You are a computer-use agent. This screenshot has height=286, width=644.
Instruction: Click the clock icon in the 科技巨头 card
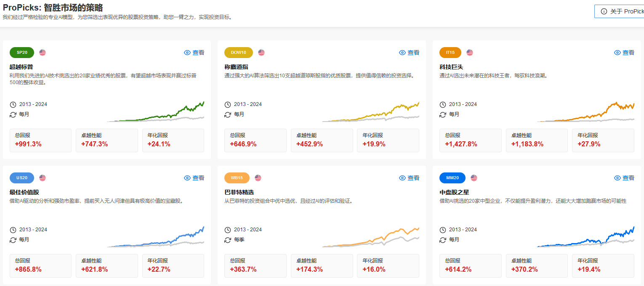pos(443,104)
